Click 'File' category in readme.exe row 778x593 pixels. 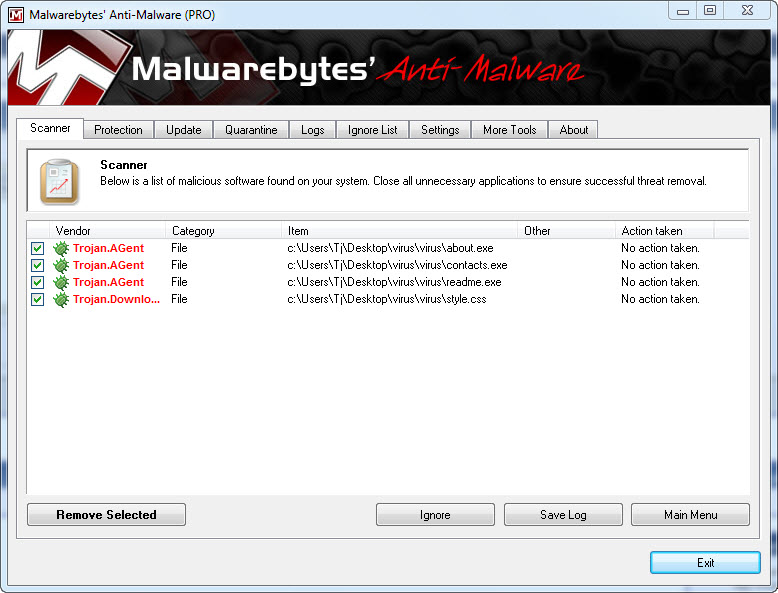click(x=179, y=282)
